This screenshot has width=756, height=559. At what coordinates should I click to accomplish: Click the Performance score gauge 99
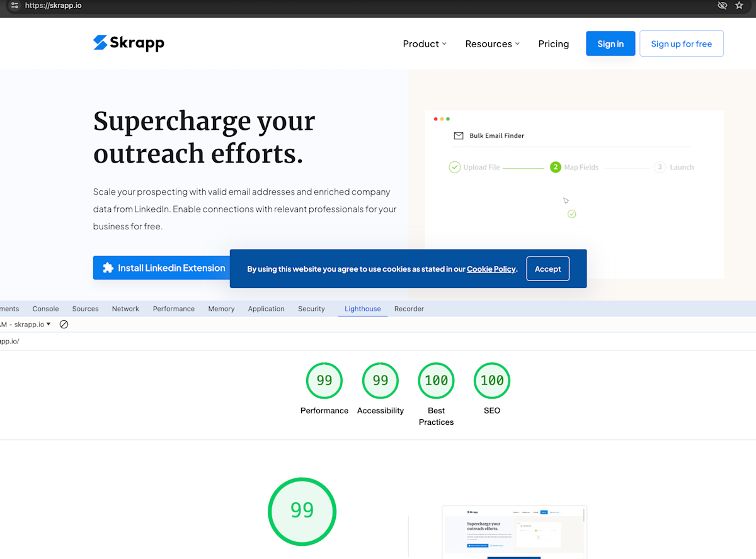tap(324, 381)
